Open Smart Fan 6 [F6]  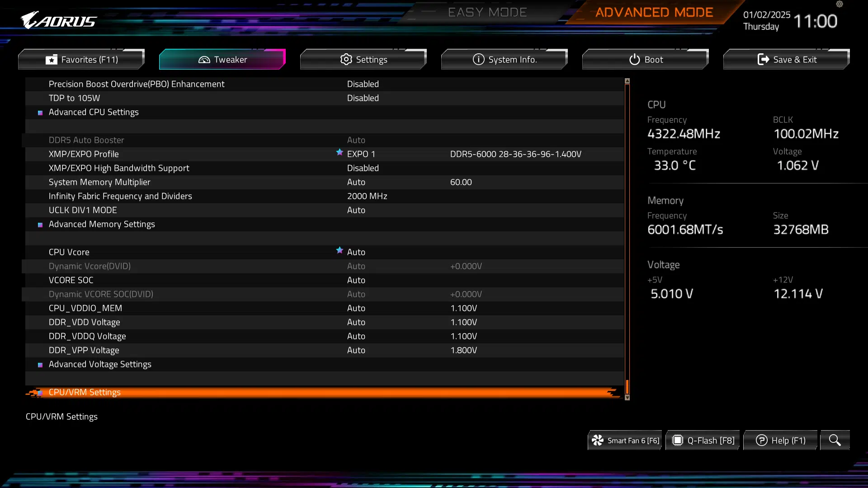pos(625,440)
